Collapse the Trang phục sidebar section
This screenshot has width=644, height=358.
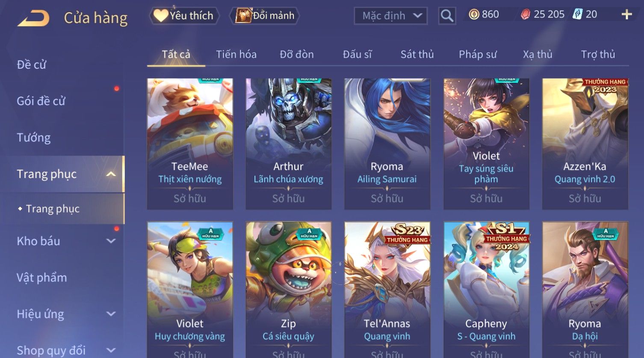111,174
